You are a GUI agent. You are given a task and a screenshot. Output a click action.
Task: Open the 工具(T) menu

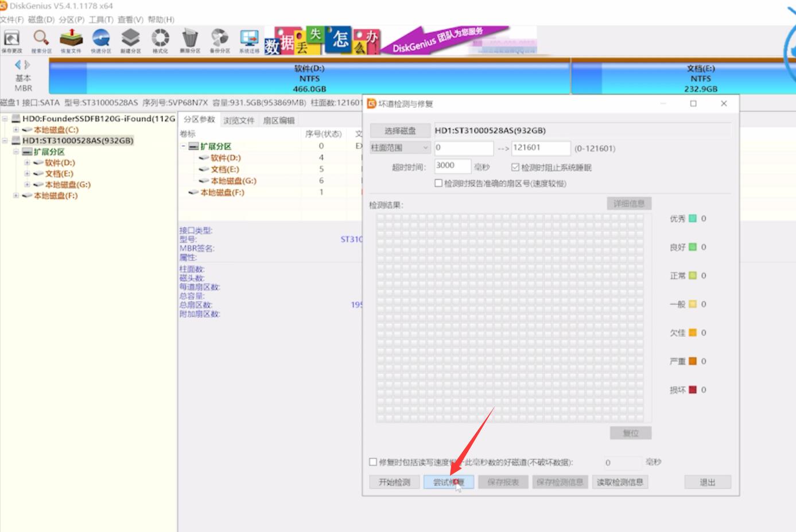(x=101, y=20)
